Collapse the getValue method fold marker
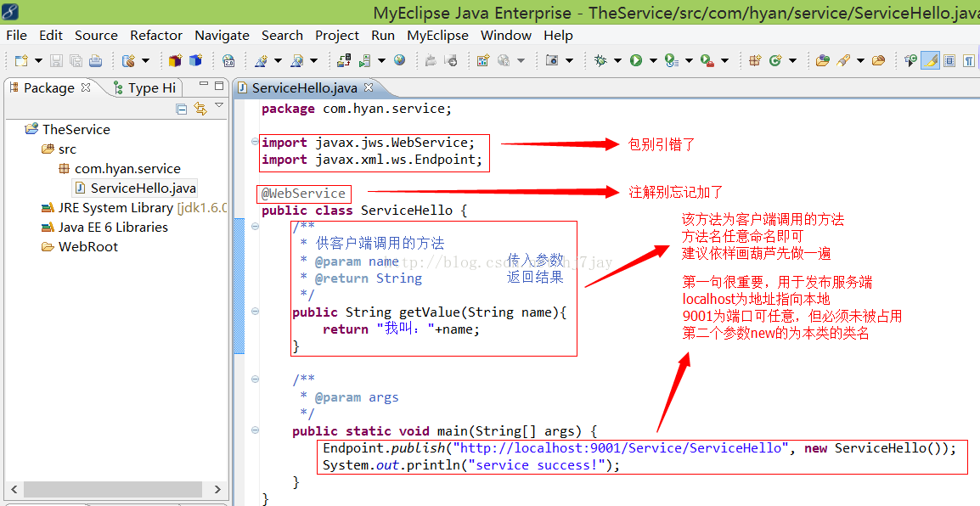This screenshot has width=980, height=506. click(255, 311)
